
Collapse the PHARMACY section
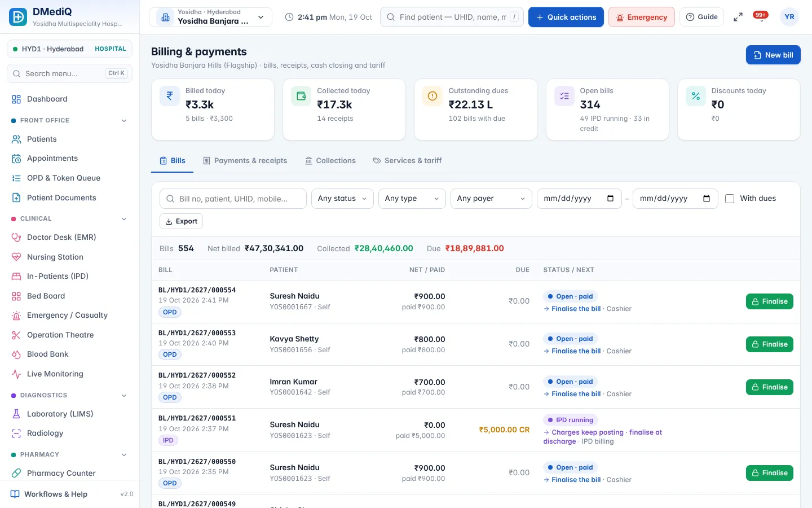124,455
